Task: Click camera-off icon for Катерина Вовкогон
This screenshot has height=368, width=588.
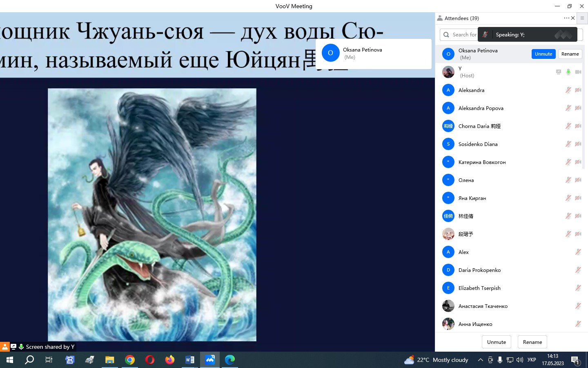Action: (x=578, y=162)
